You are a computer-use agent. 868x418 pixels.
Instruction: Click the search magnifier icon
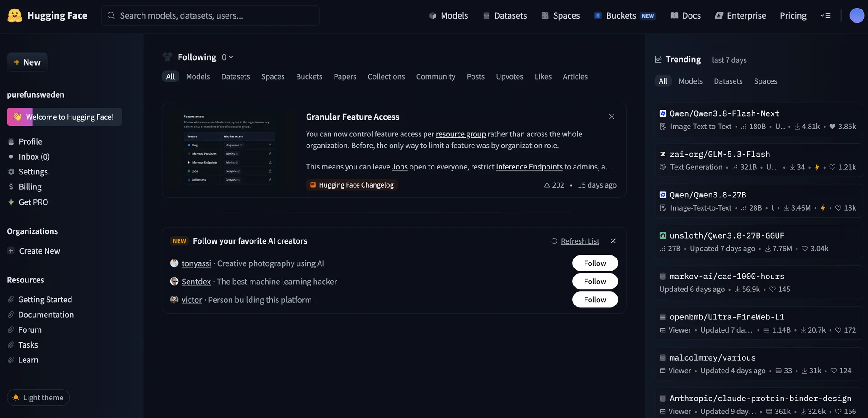click(x=111, y=15)
